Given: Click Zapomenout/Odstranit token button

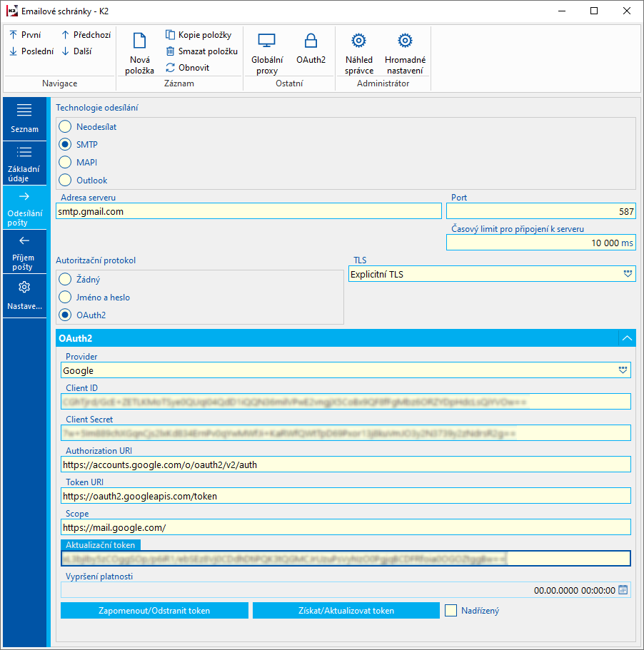Looking at the screenshot, I should point(154,611).
